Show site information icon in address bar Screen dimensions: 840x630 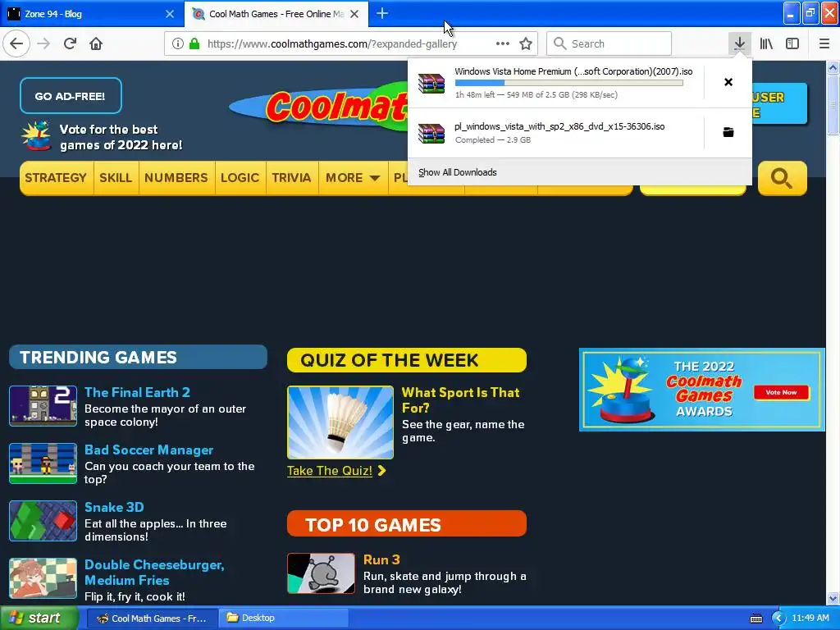(177, 44)
